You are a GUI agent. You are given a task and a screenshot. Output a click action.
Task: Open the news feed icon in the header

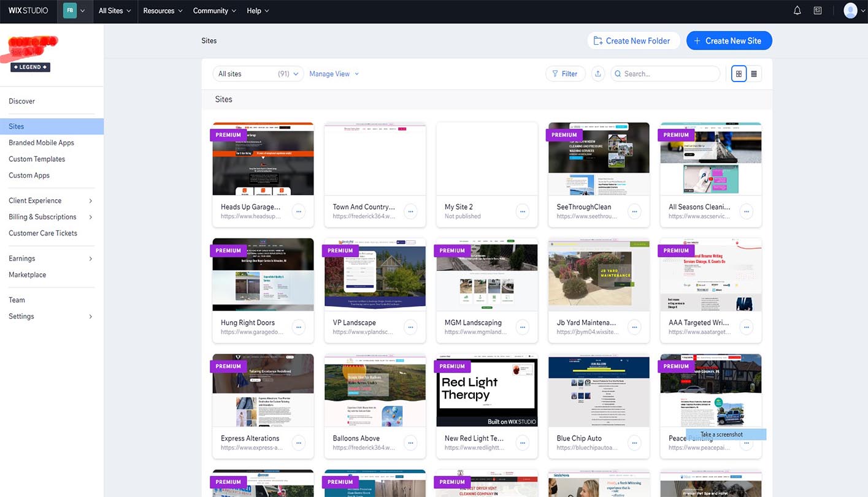click(818, 10)
